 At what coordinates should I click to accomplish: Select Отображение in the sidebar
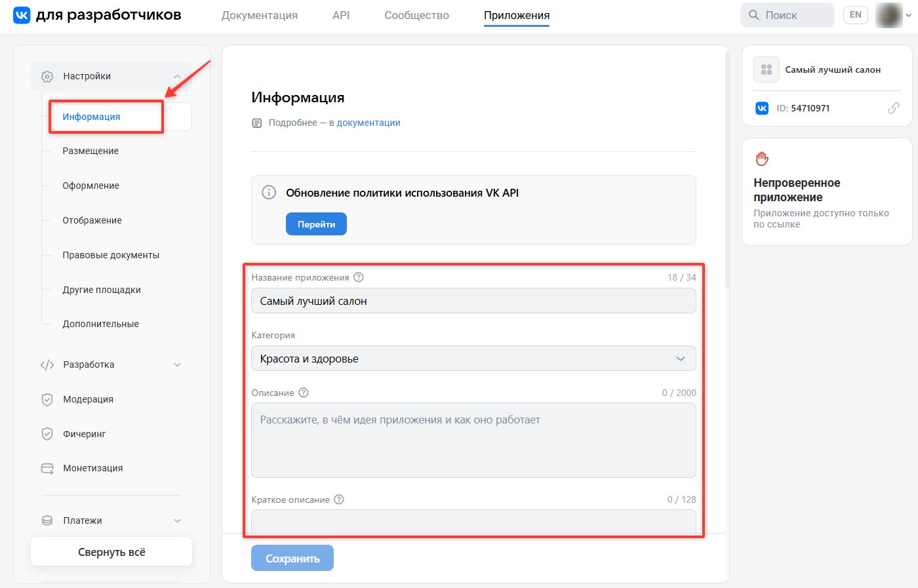tap(92, 220)
